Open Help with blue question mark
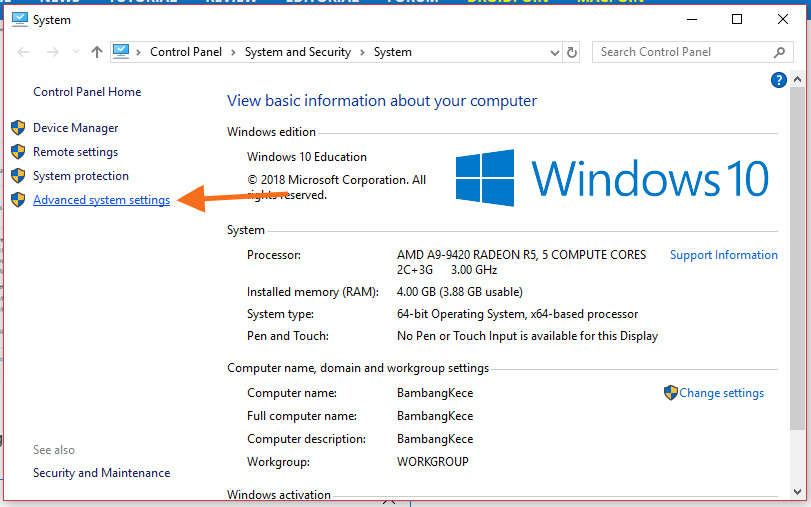Image resolution: width=811 pixels, height=507 pixels. (x=778, y=80)
